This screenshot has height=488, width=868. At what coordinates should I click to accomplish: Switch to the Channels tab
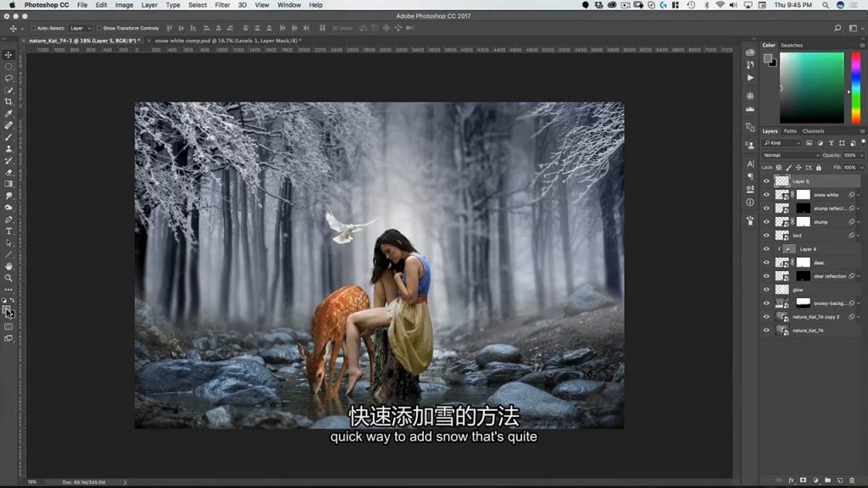(813, 131)
